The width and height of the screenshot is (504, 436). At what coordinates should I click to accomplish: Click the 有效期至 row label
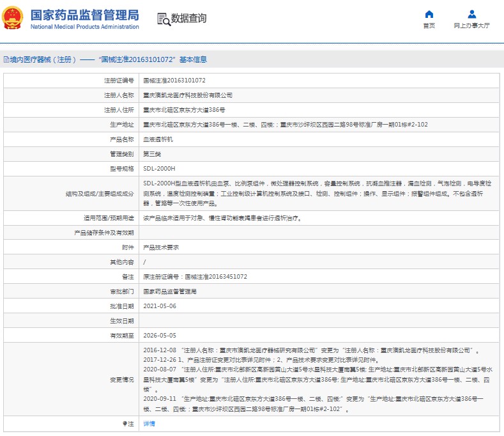(122, 335)
